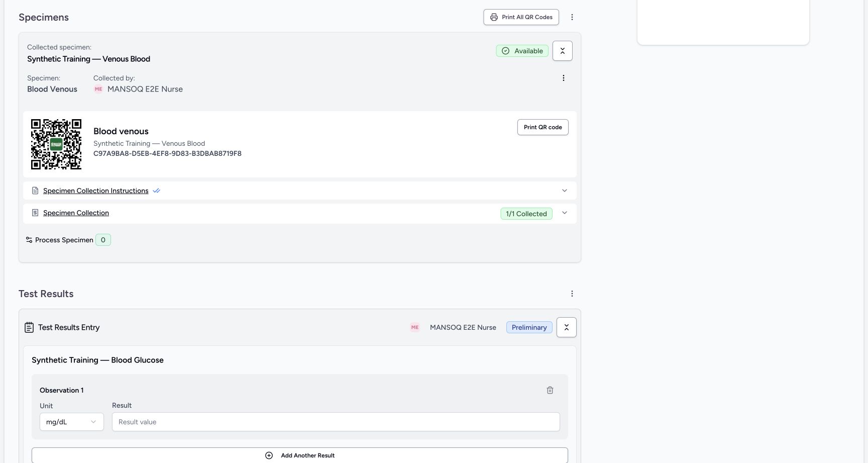
Task: Click the plus icon in Add Another Result
Action: point(269,455)
